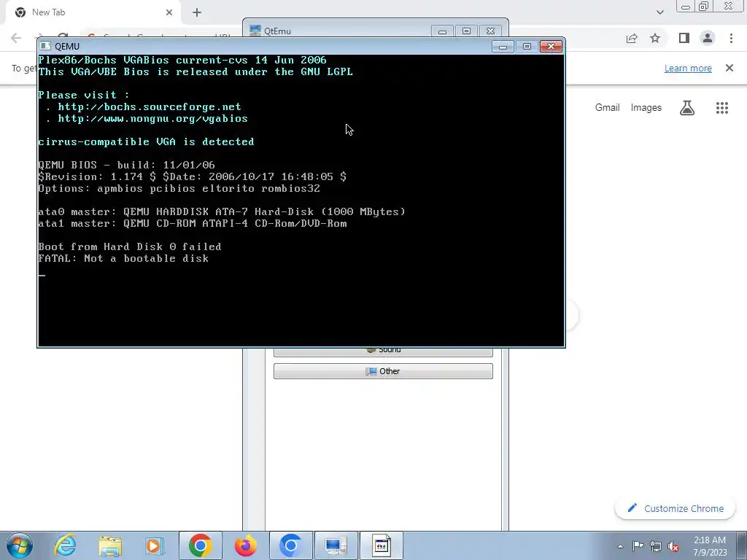Screen dimensions: 747x560
Task: Dismiss the Chrome info bar
Action: pos(729,68)
